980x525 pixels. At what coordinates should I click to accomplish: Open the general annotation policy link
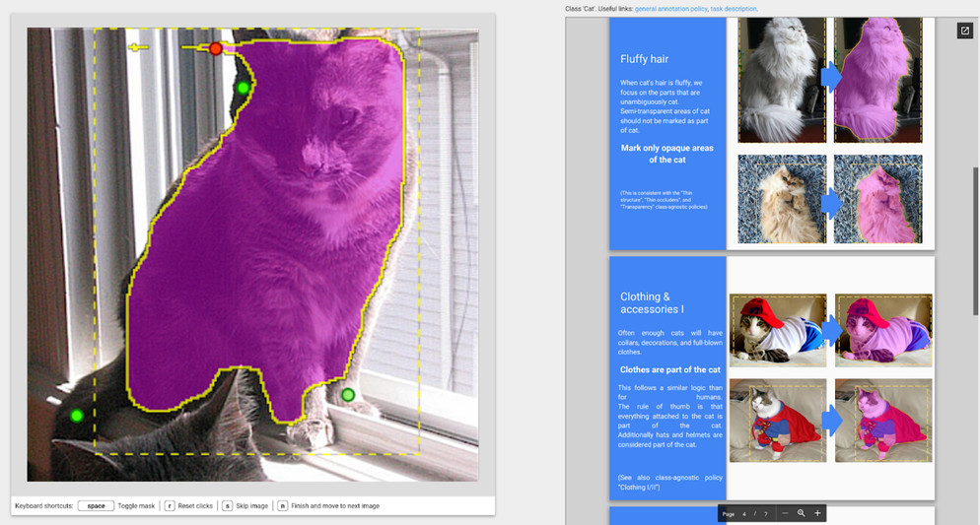click(x=670, y=9)
